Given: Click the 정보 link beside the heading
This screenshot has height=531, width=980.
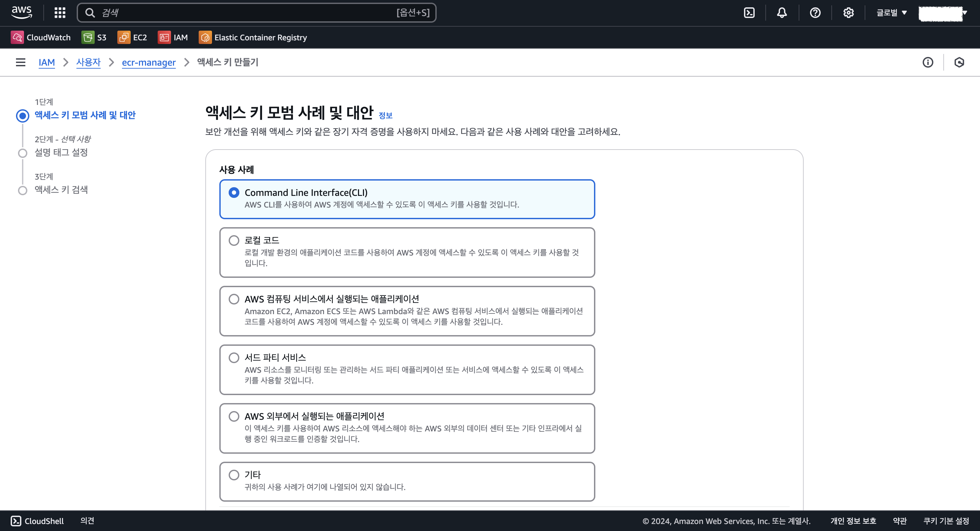Looking at the screenshot, I should pos(385,116).
